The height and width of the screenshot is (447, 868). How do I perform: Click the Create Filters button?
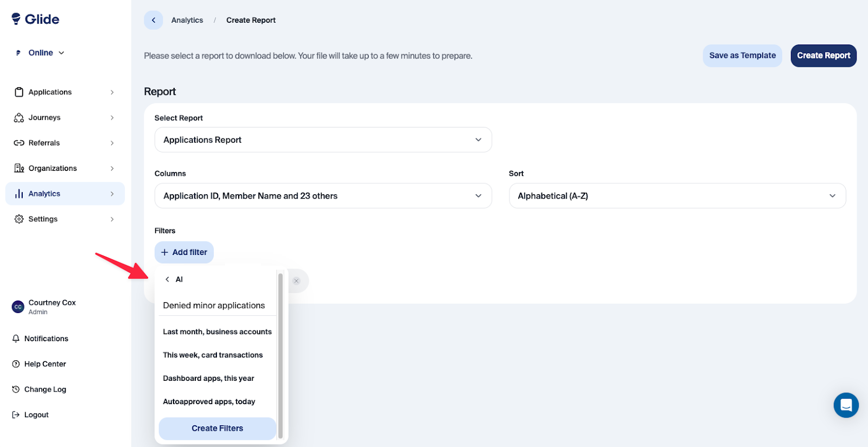(217, 429)
